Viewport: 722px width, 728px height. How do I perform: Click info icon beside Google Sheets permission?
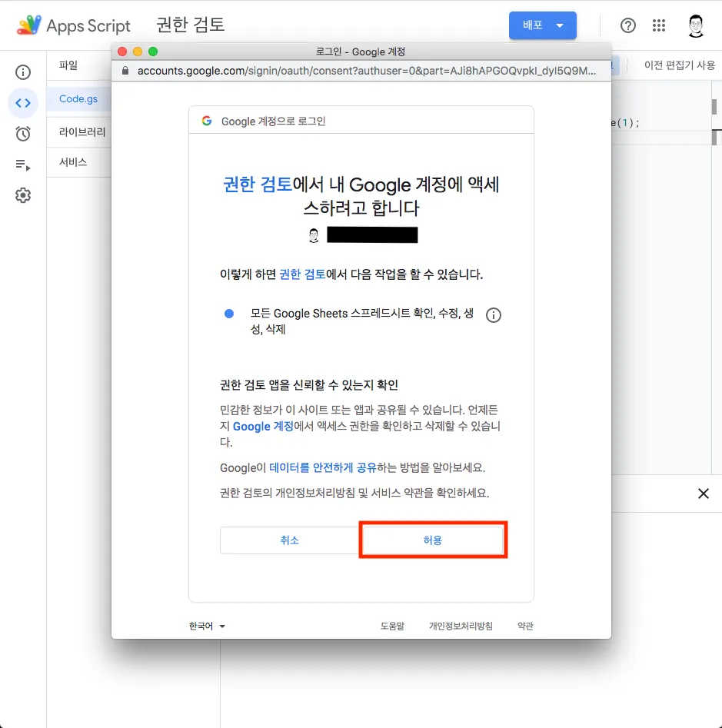click(493, 315)
